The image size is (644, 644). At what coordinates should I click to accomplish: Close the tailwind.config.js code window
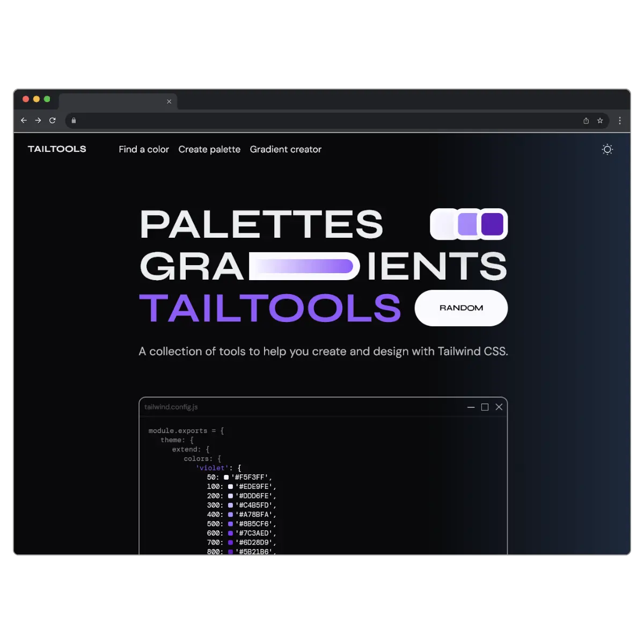point(499,407)
